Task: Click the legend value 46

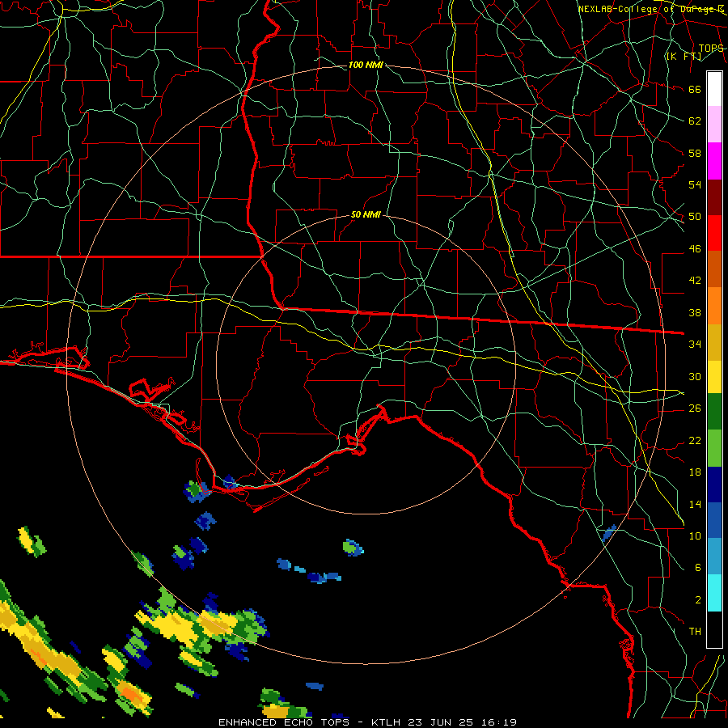Action: point(695,249)
